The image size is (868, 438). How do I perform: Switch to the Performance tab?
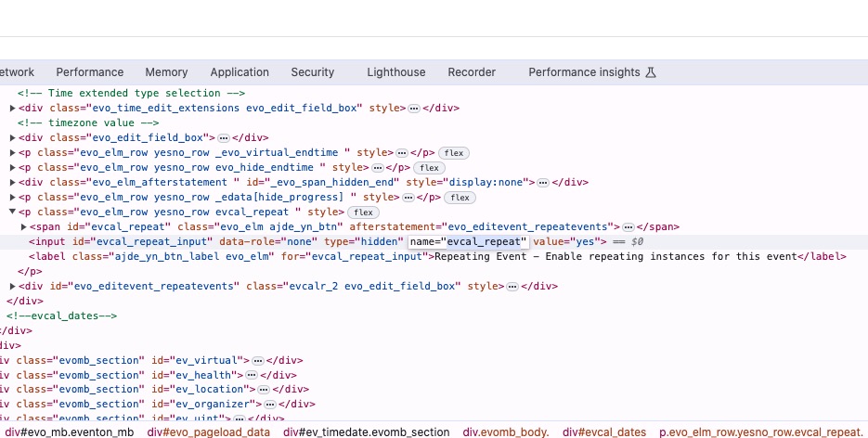pos(90,72)
